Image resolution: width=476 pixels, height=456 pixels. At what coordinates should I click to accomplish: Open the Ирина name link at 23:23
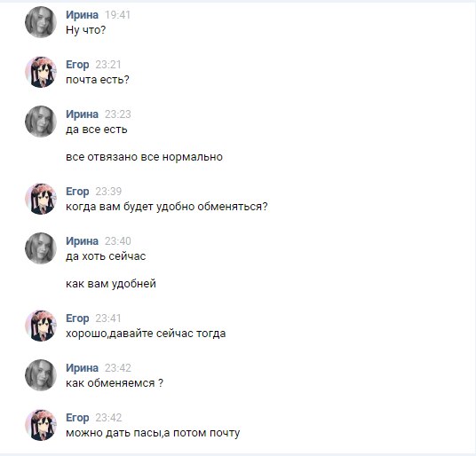(82, 114)
